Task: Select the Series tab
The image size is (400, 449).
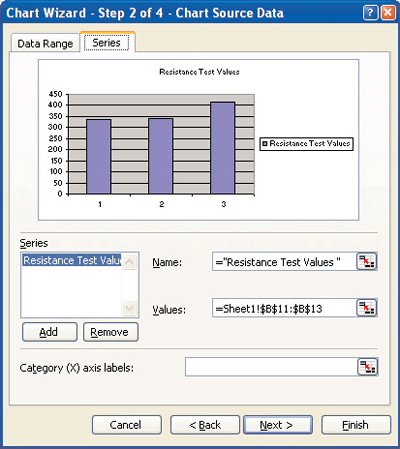Action: (x=106, y=42)
